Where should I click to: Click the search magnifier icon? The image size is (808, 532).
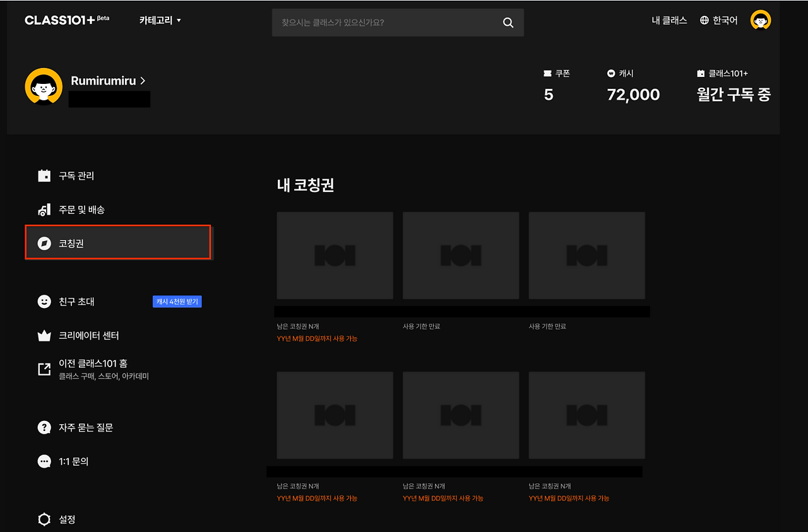tap(508, 22)
